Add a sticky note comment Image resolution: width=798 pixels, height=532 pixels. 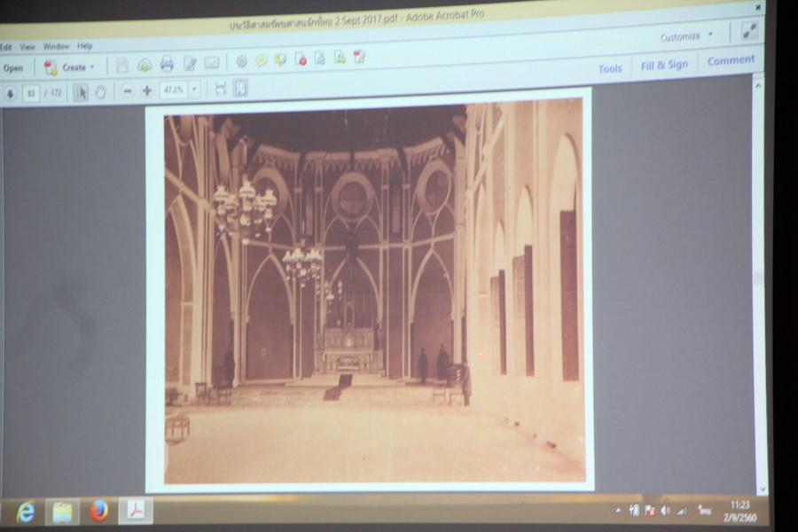pyautogui.click(x=261, y=61)
